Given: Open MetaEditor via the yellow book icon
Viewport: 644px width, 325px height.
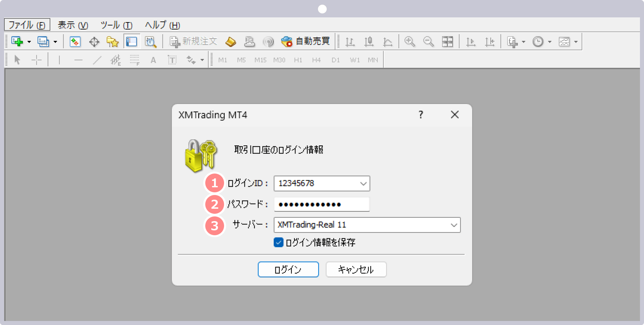Looking at the screenshot, I should click(230, 41).
